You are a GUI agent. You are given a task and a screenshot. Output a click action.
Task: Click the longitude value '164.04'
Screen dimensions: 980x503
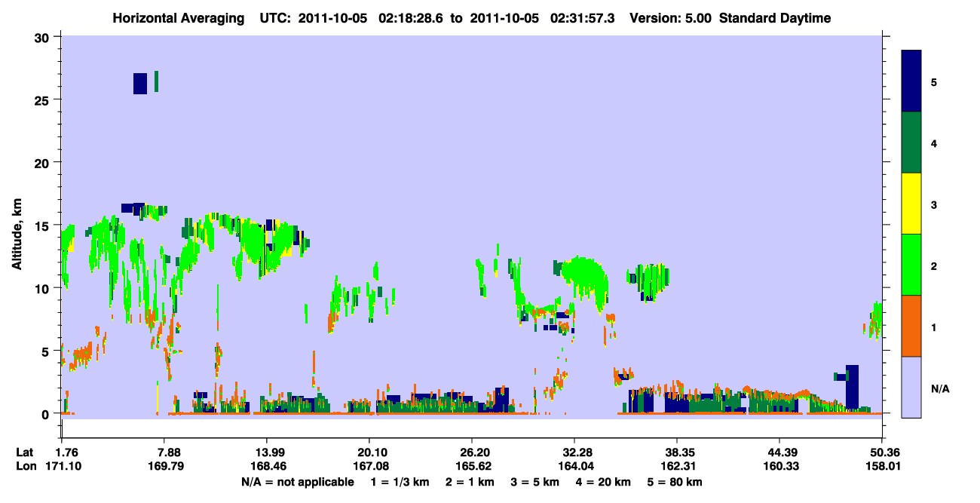[x=574, y=466]
